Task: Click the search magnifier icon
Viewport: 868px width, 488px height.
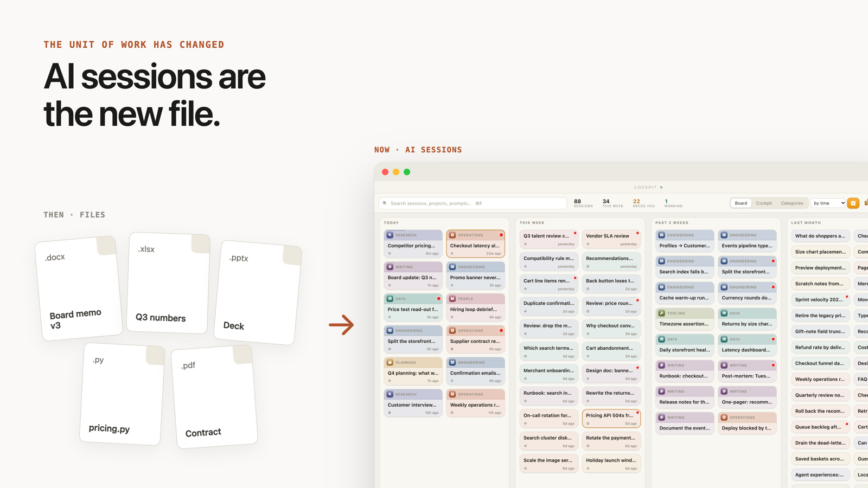Action: click(385, 203)
